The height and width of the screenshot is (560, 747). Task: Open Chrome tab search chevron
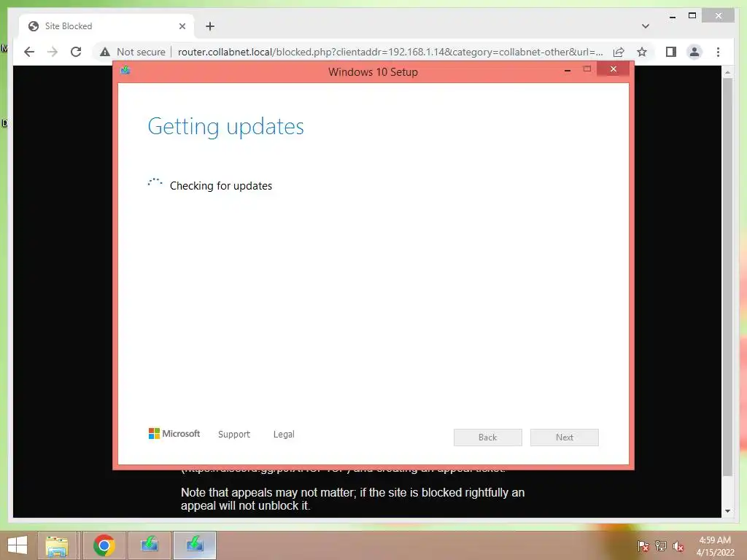pyautogui.click(x=645, y=26)
